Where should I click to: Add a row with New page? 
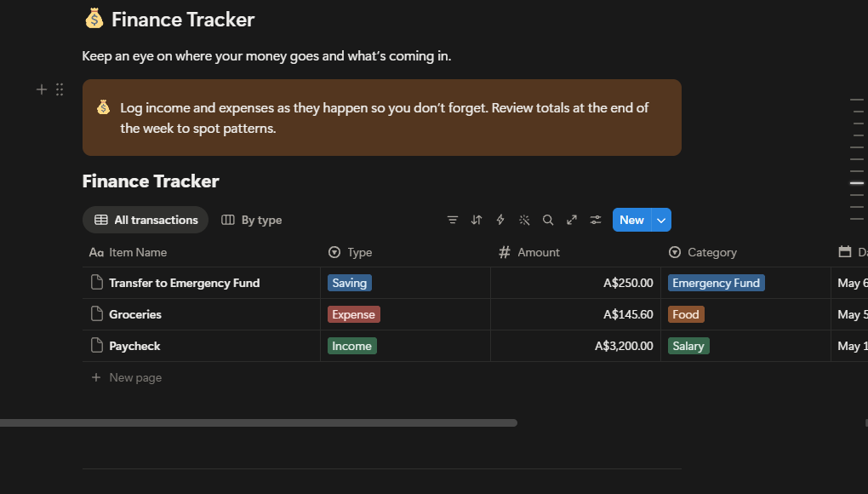[127, 377]
